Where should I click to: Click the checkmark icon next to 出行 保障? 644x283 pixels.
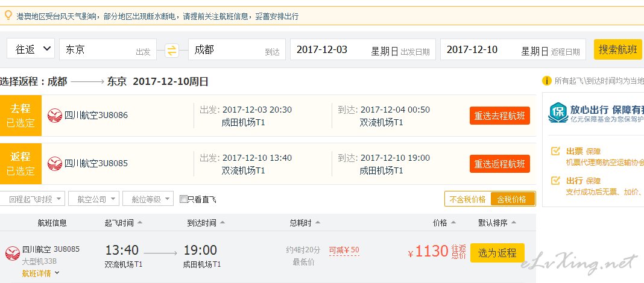tap(555, 181)
